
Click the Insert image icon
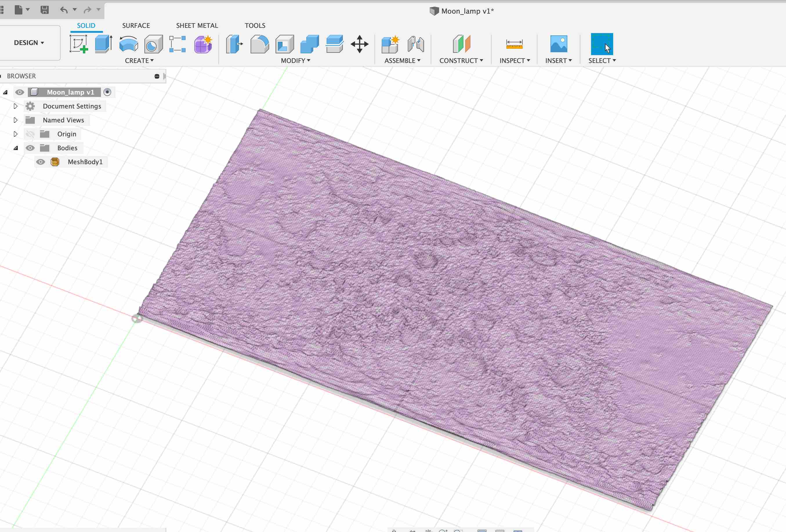pyautogui.click(x=558, y=44)
